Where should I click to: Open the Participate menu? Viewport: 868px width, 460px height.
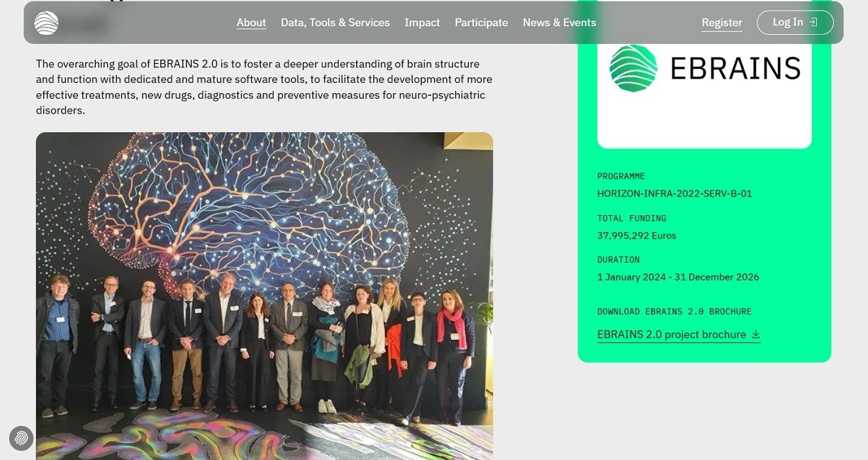(482, 23)
